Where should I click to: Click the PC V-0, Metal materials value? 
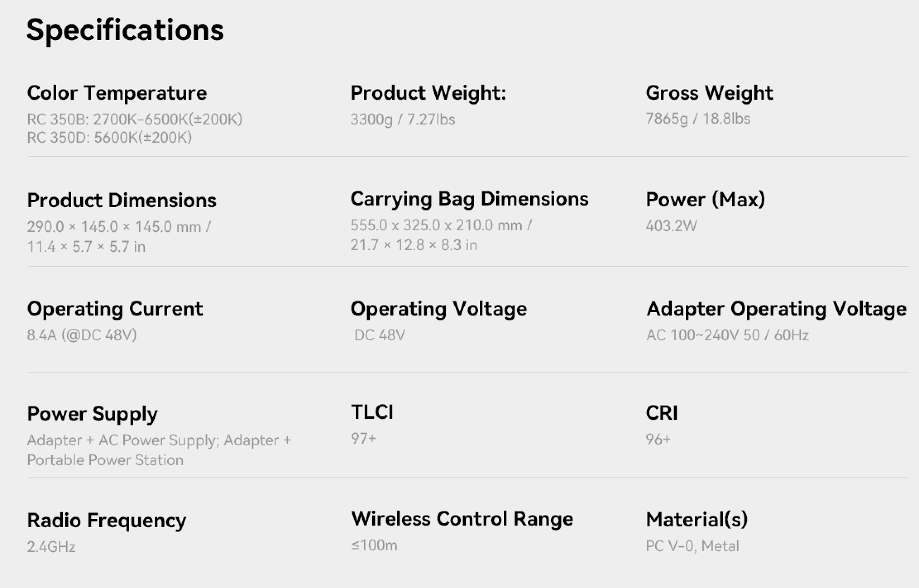[692, 546]
